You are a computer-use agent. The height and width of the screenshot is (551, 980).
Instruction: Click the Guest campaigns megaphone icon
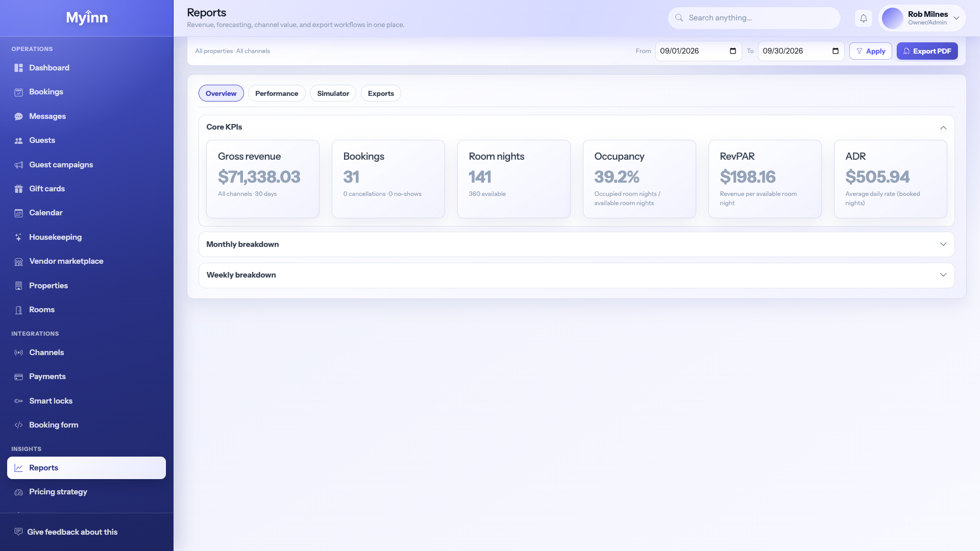tap(18, 165)
